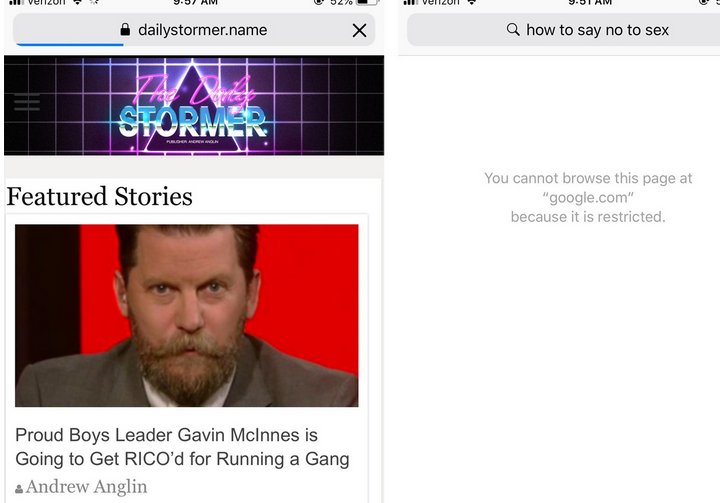Select the dailystormer.name URL field
The height and width of the screenshot is (503, 720).
[x=194, y=30]
